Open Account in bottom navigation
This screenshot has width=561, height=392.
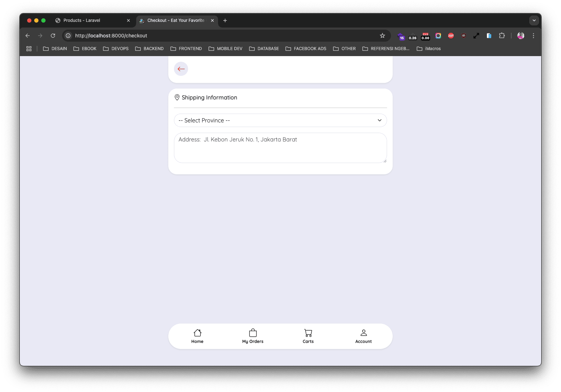363,336
